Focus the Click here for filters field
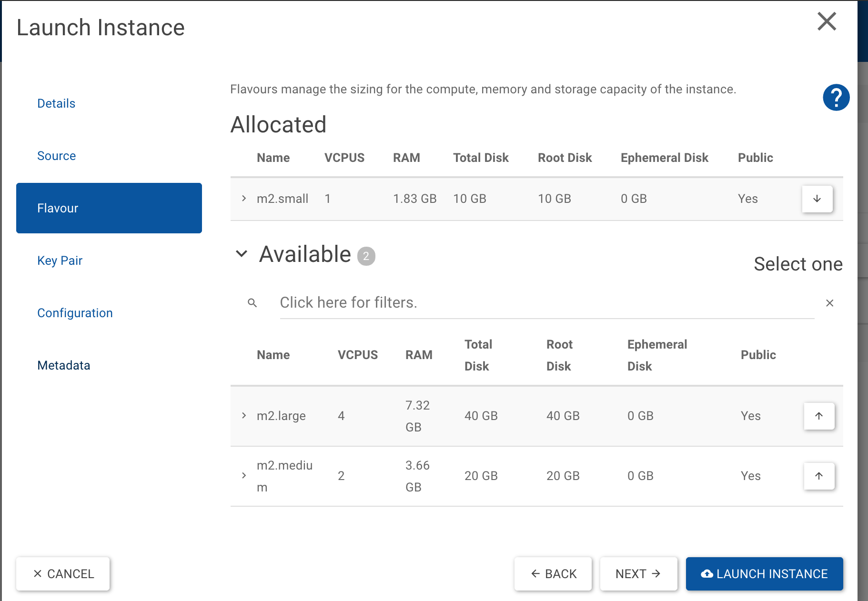The image size is (868, 601). (x=547, y=303)
